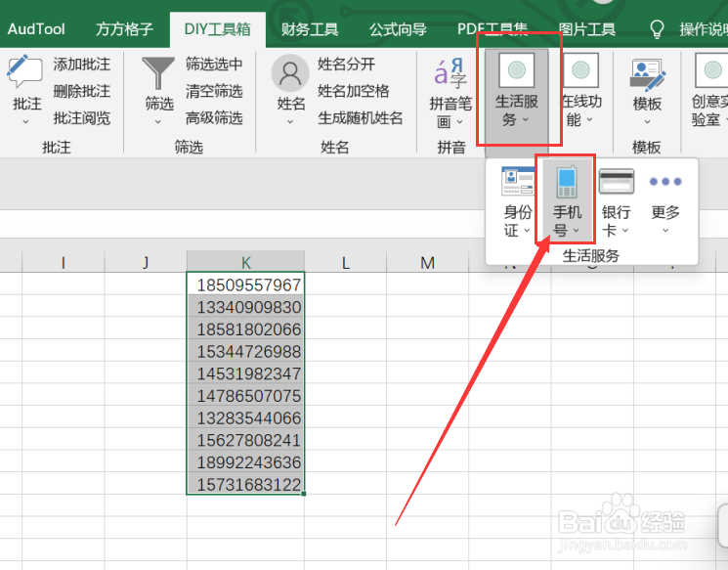Click the 批注 comment bubble icon
The image size is (728, 570).
[24, 71]
